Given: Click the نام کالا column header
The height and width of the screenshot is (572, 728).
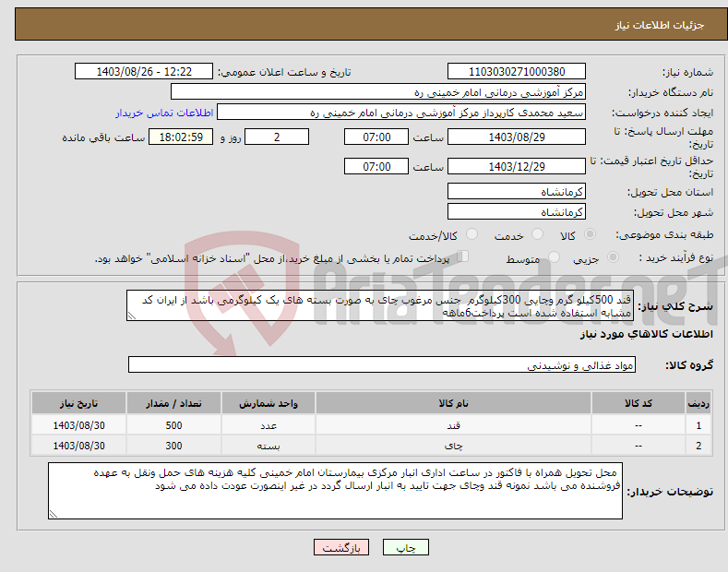Looking at the screenshot, I should (453, 403).
